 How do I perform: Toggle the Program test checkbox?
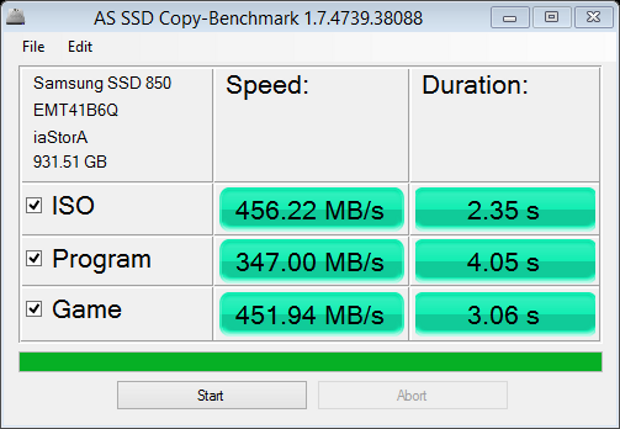click(x=34, y=259)
